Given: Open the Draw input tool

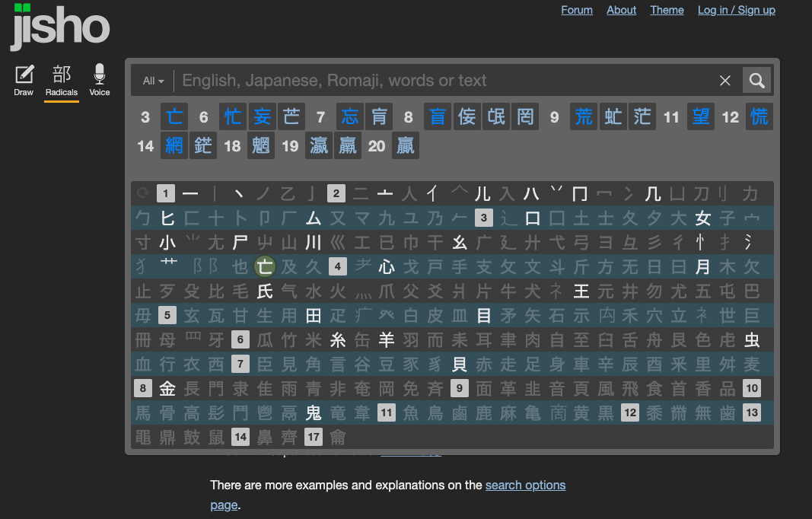Looking at the screenshot, I should [24, 80].
